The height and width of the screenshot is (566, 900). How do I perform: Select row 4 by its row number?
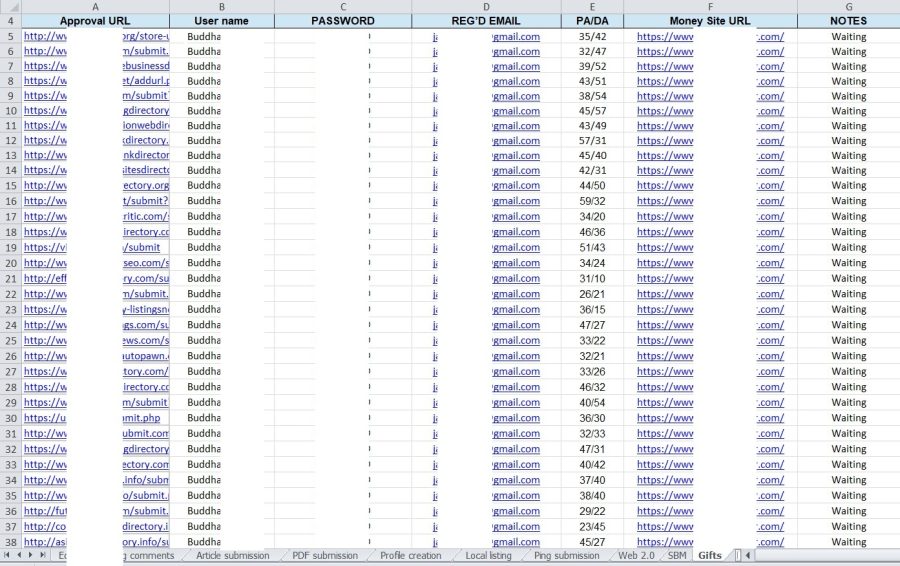coord(10,21)
